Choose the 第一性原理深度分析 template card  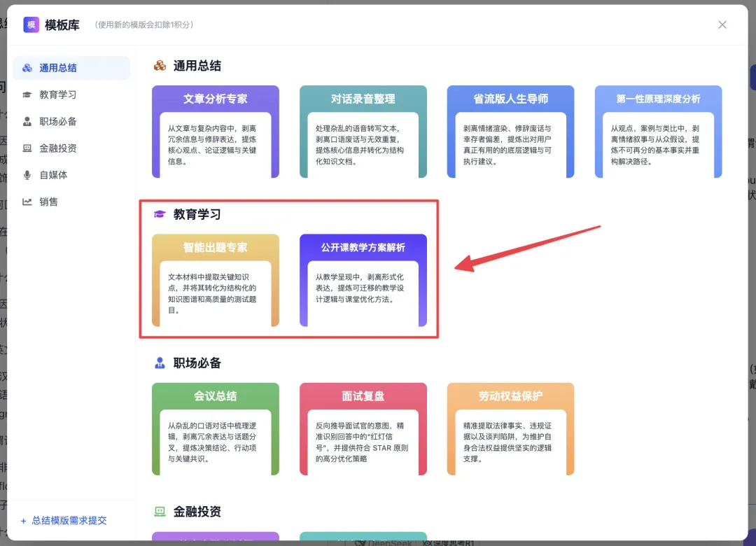click(x=658, y=132)
